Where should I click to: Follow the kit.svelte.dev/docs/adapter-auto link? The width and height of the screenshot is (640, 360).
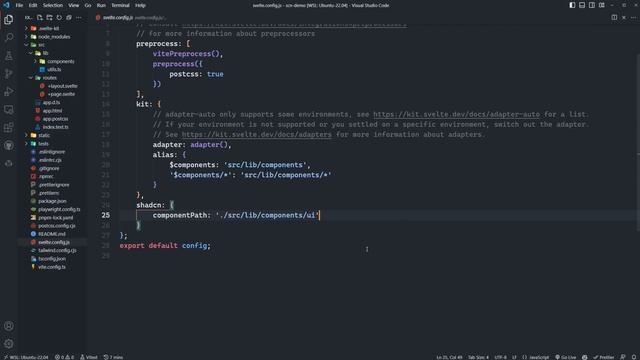pyautogui.click(x=456, y=114)
